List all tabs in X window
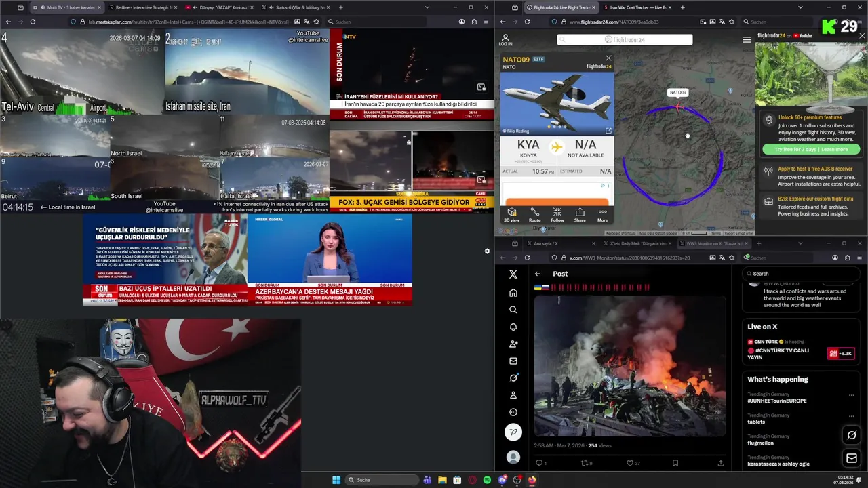Image resolution: width=868 pixels, height=488 pixels. pos(800,243)
